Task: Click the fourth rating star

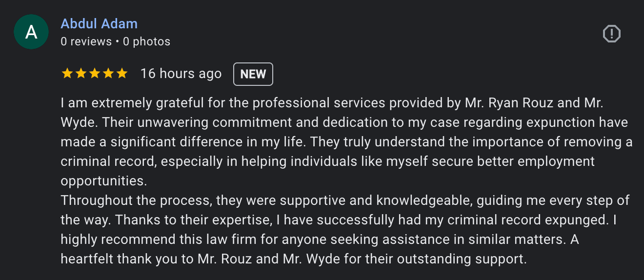Action: pos(108,74)
